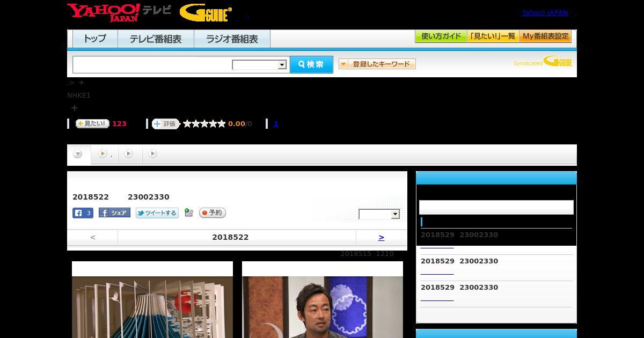Open the search category dropdown

pos(259,65)
